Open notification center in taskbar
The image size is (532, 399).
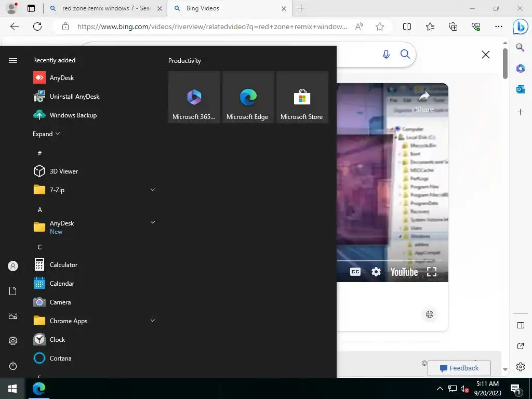point(515,389)
